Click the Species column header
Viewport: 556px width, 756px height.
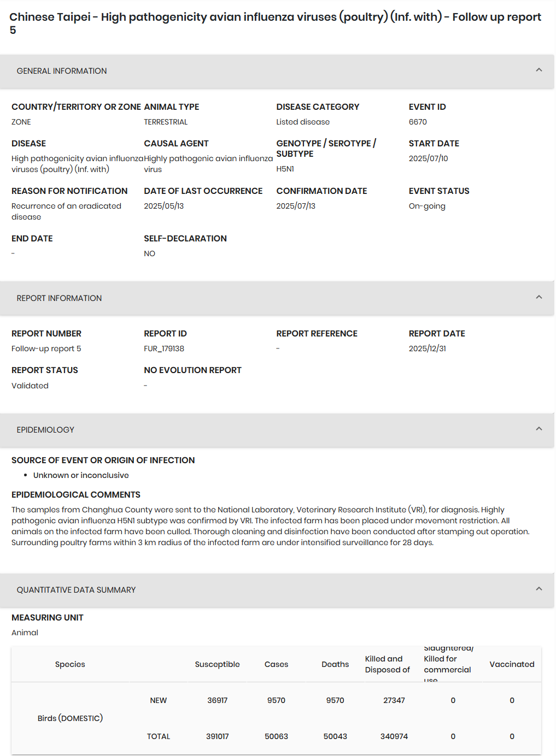[x=70, y=664]
